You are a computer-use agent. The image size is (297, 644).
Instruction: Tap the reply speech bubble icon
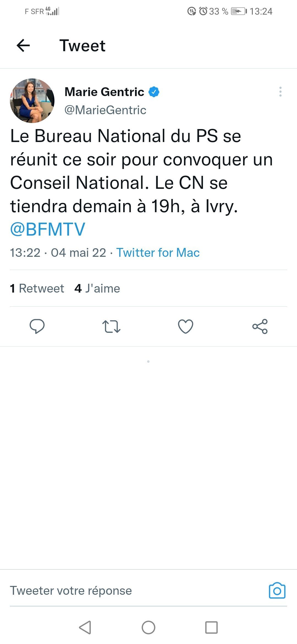[37, 326]
